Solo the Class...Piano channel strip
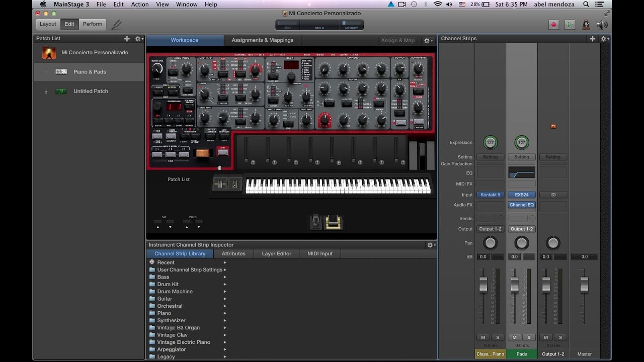Viewport: 644px width, 362px height. tap(497, 337)
